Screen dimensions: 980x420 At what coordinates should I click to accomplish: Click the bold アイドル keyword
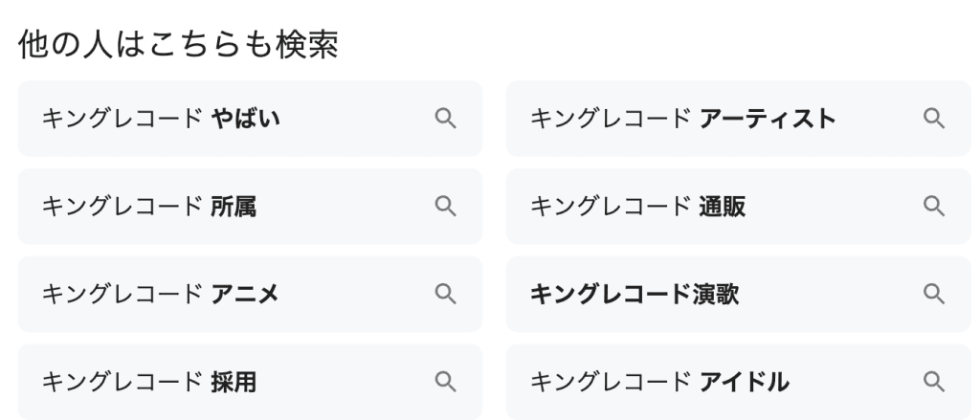(745, 383)
